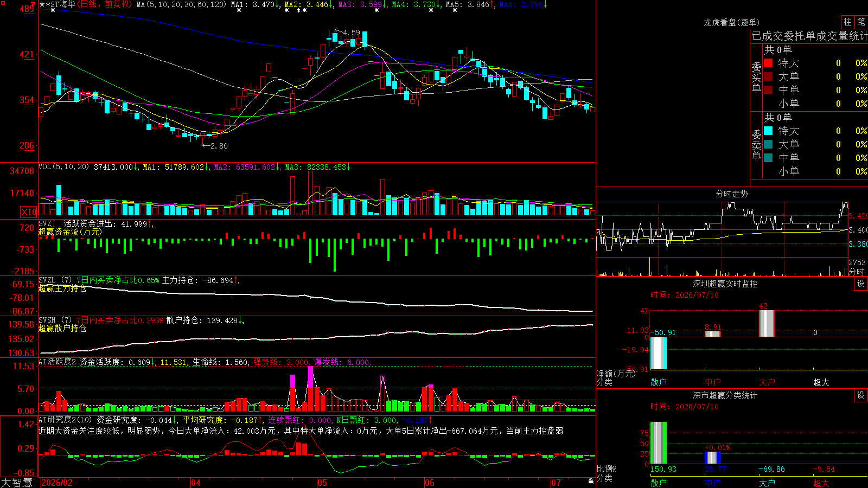This screenshot has width=868, height=488.
Task: Select the 大户 category in 深市超赢分类统计
Action: point(767,483)
